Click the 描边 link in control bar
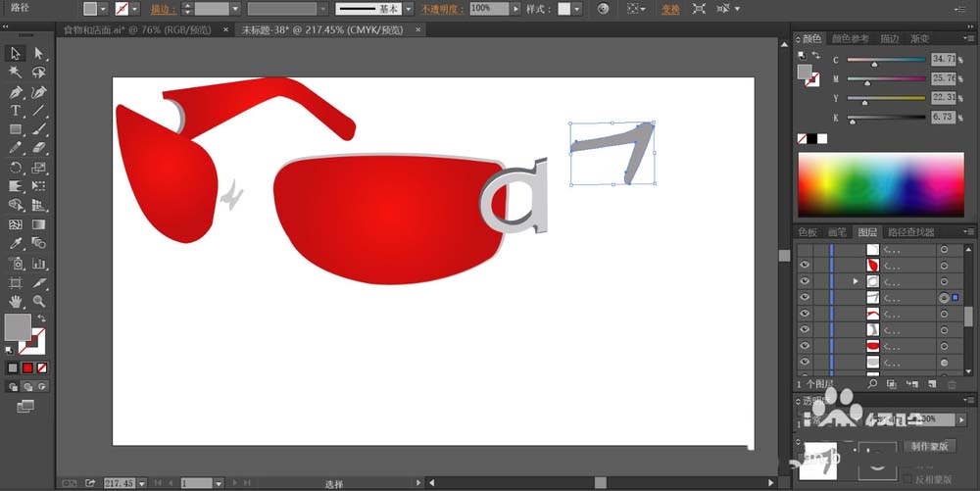 (164, 9)
